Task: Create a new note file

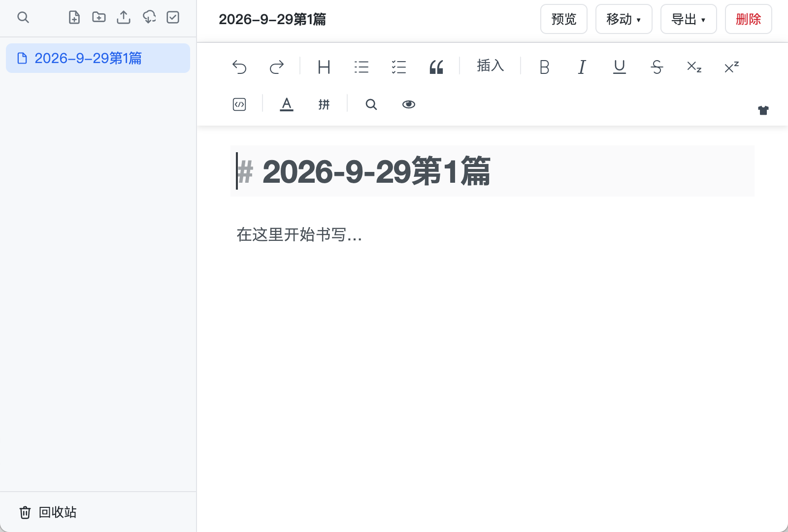Action: [x=74, y=18]
